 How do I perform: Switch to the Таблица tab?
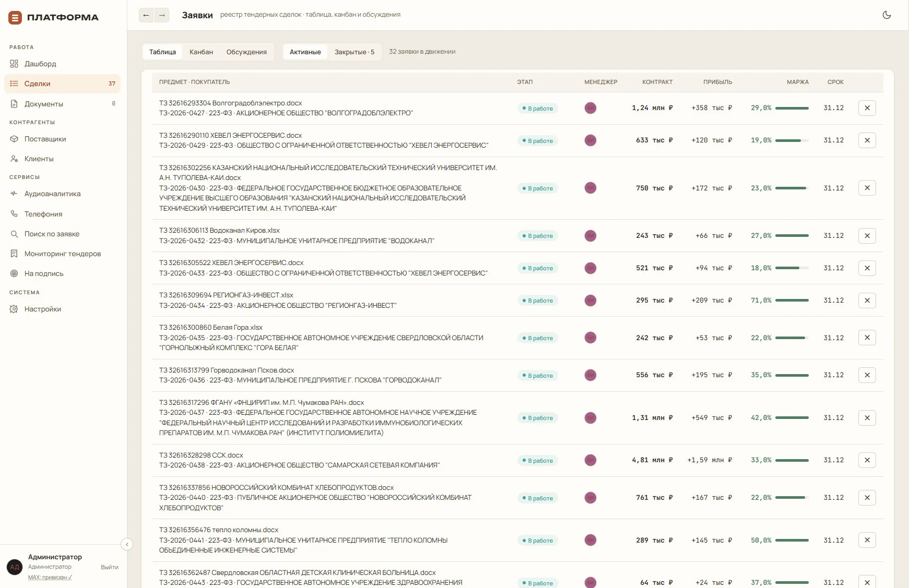point(162,52)
